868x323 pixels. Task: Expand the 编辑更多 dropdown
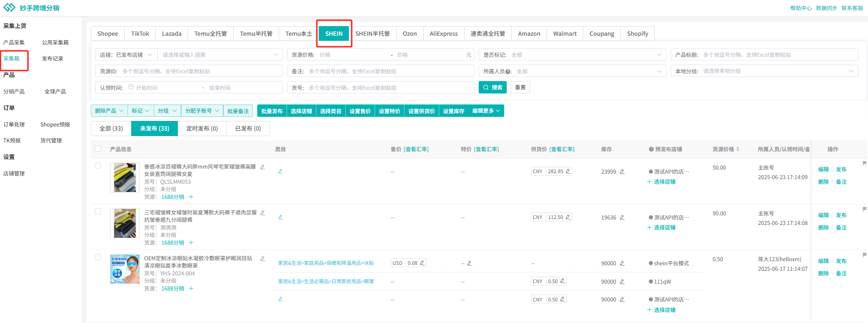coord(486,111)
